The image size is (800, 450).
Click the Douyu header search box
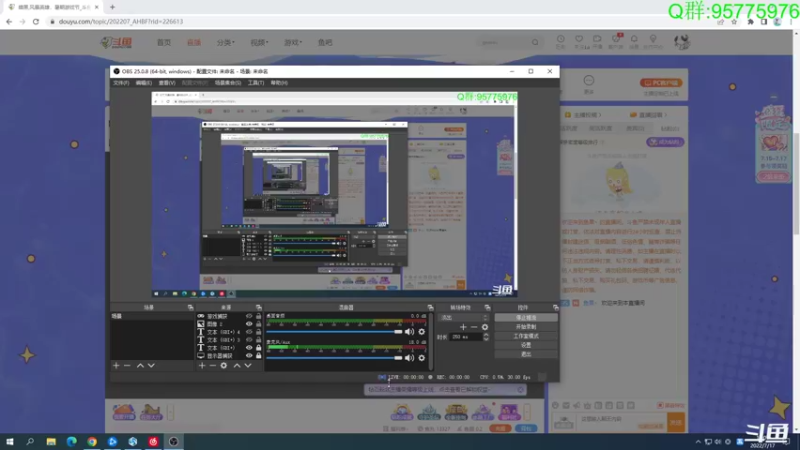pyautogui.click(x=509, y=42)
